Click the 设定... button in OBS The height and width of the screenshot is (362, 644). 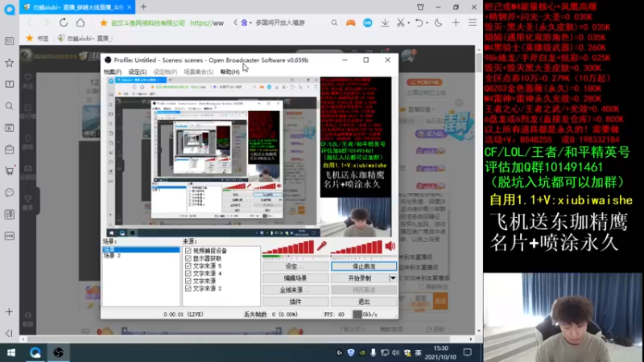tap(295, 266)
